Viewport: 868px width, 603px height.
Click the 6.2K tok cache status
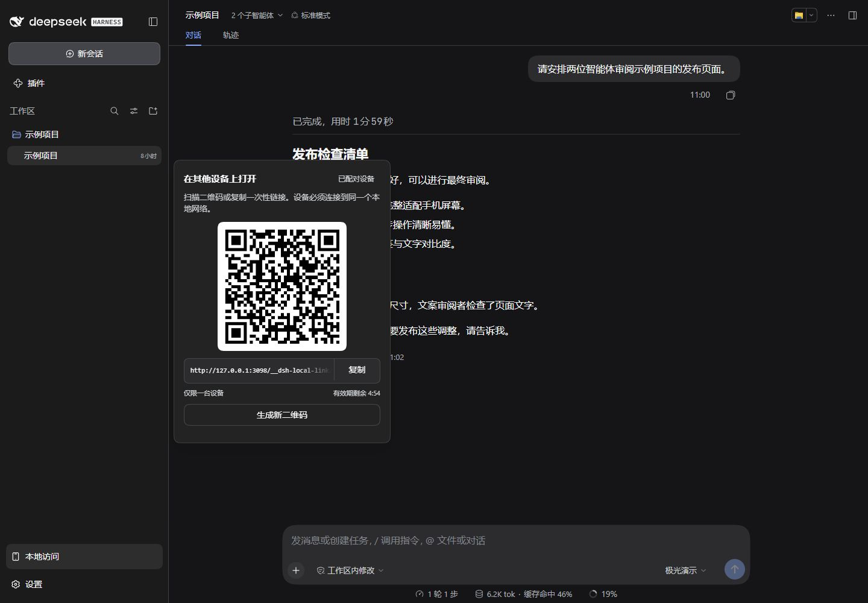point(524,594)
